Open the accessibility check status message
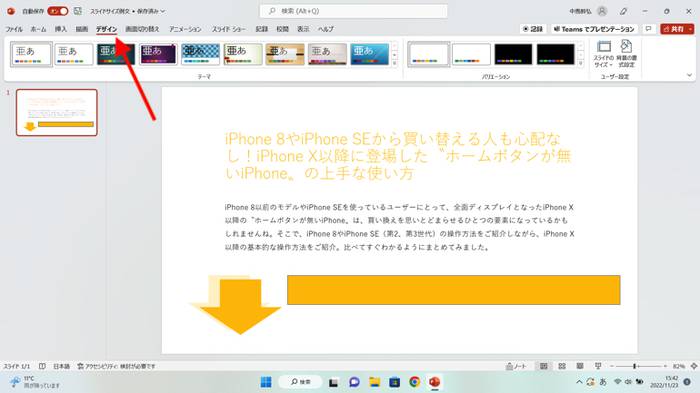 [x=116, y=366]
